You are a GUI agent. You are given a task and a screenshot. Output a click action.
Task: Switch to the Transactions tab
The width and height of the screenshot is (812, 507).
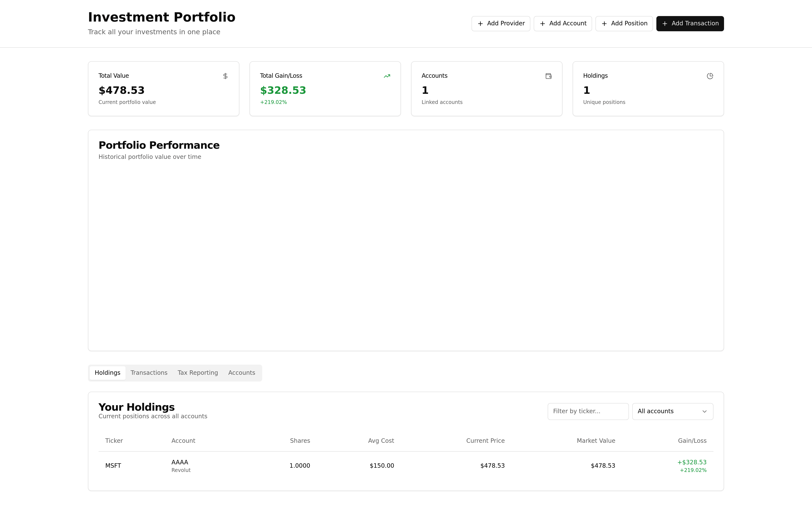point(149,372)
